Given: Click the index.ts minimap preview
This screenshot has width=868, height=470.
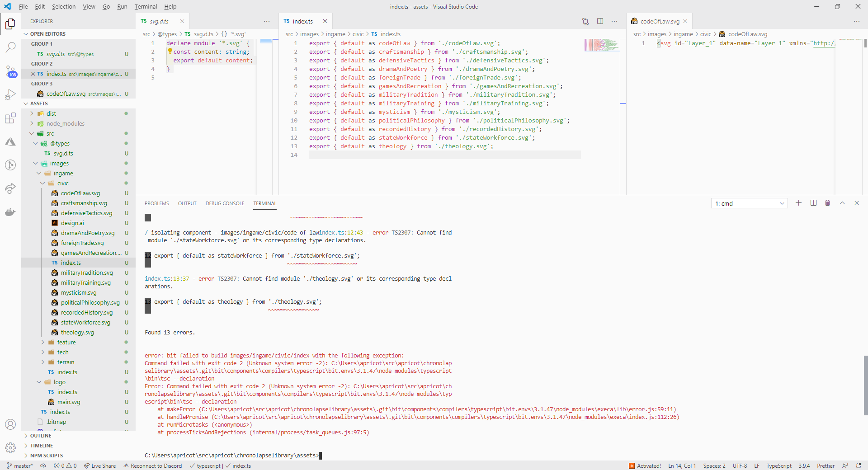Looking at the screenshot, I should pyautogui.click(x=601, y=45).
